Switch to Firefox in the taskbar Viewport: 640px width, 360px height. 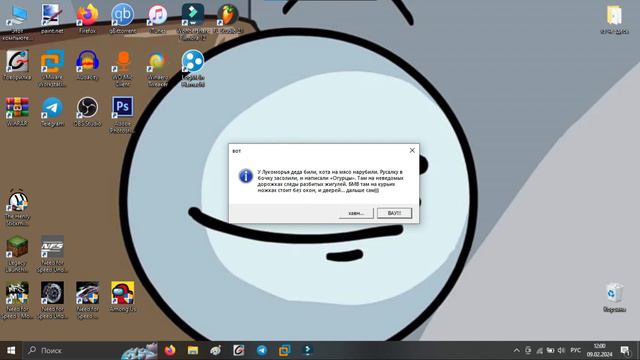click(170, 350)
